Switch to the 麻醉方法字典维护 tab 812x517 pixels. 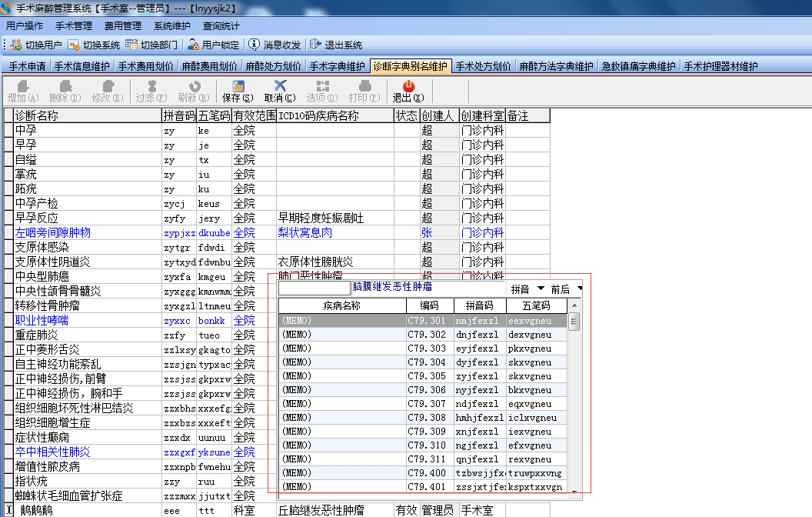point(556,66)
